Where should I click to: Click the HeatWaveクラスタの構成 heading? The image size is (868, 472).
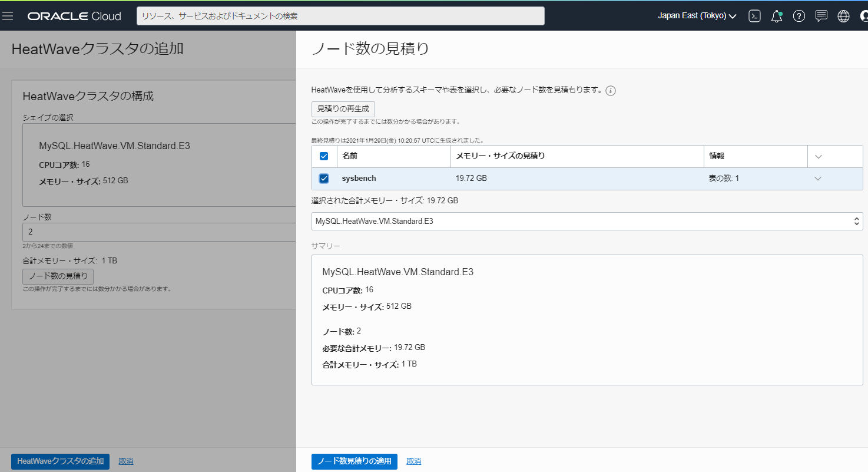point(88,96)
